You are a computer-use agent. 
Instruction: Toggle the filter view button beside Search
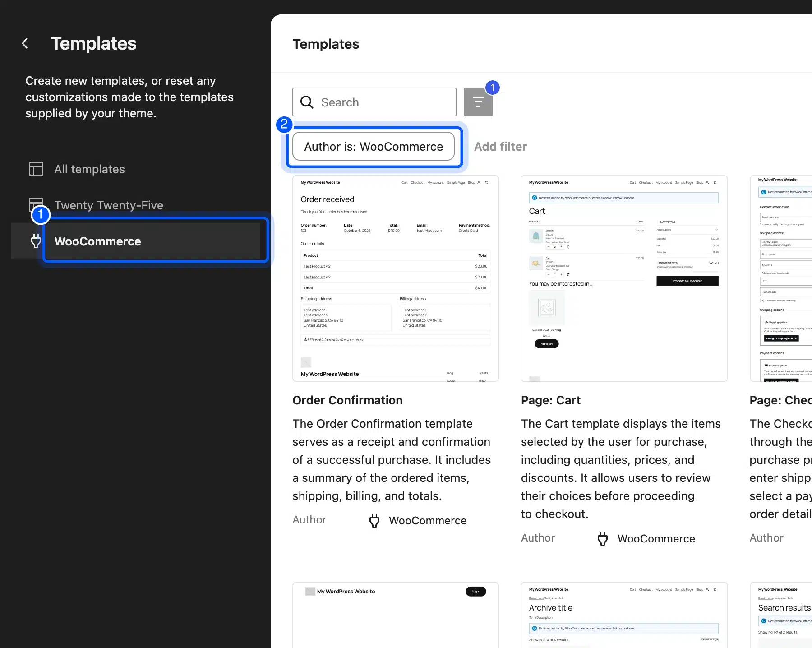point(478,102)
